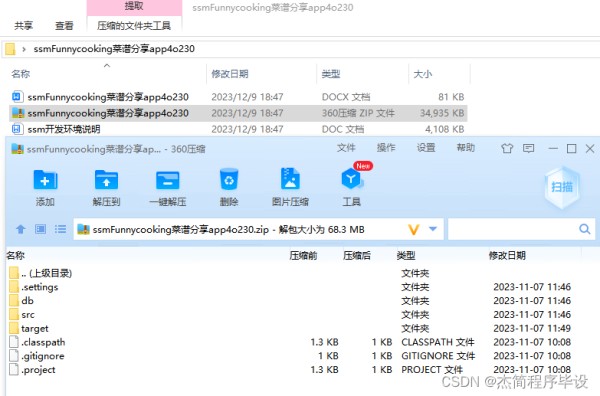Click the 删除 (Delete) trash icon
This screenshot has width=600, height=396.
[229, 179]
